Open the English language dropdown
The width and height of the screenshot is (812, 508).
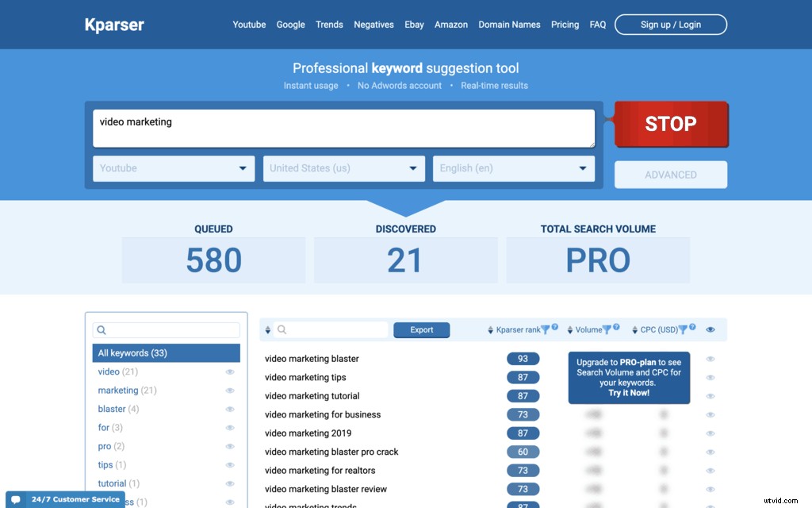513,168
